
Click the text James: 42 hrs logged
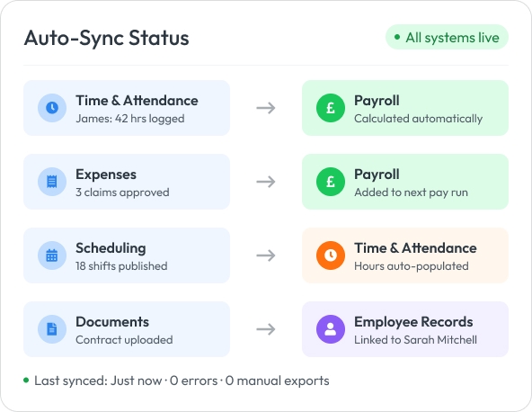coord(130,119)
